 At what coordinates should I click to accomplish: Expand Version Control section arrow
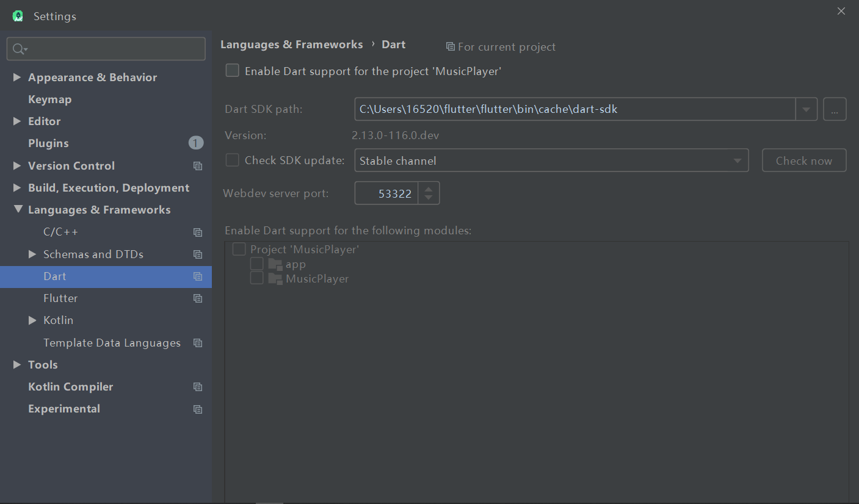[x=17, y=165]
